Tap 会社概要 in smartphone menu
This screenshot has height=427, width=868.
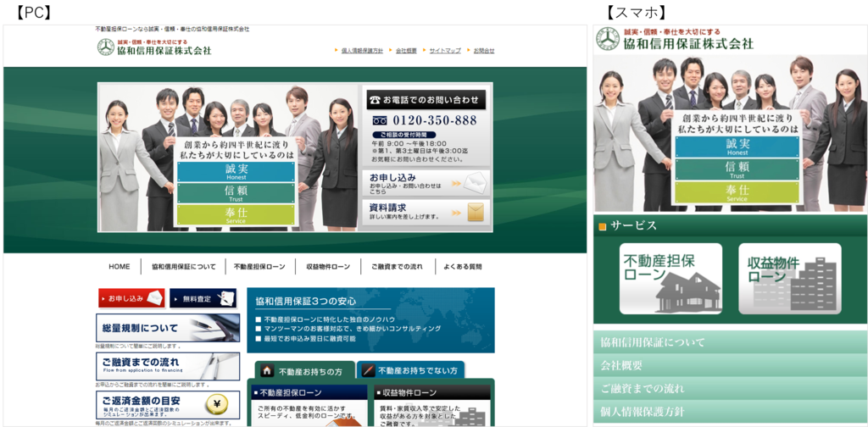click(x=730, y=366)
